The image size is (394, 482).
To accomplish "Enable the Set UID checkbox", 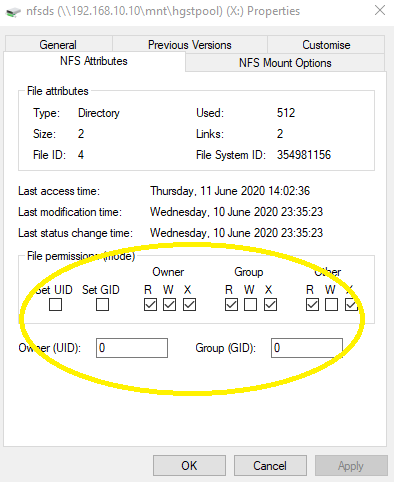I will coord(55,304).
